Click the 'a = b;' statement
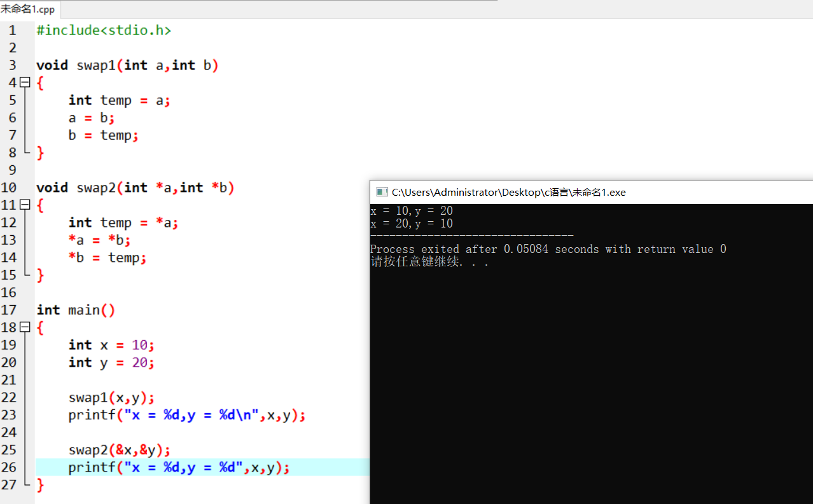The height and width of the screenshot is (504, 813). pos(92,118)
